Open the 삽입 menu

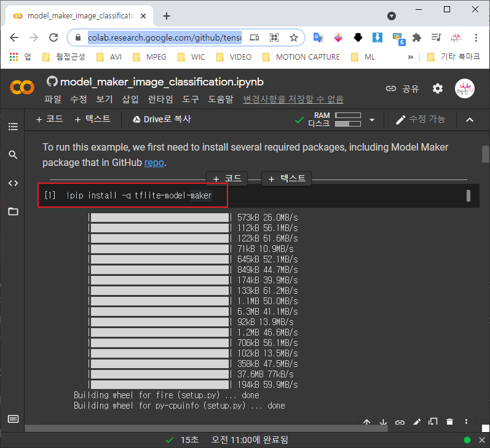[130, 99]
